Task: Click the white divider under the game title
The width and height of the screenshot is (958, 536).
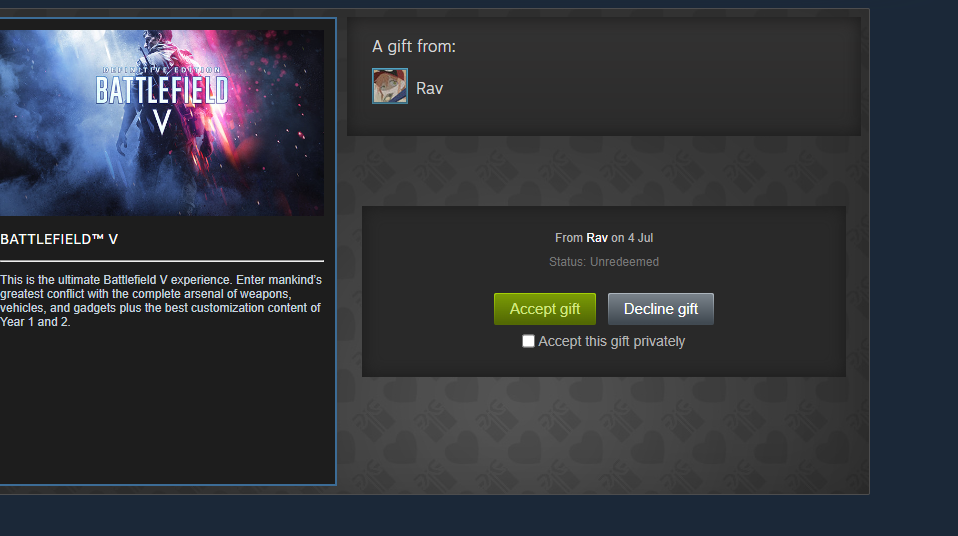Action: click(162, 261)
